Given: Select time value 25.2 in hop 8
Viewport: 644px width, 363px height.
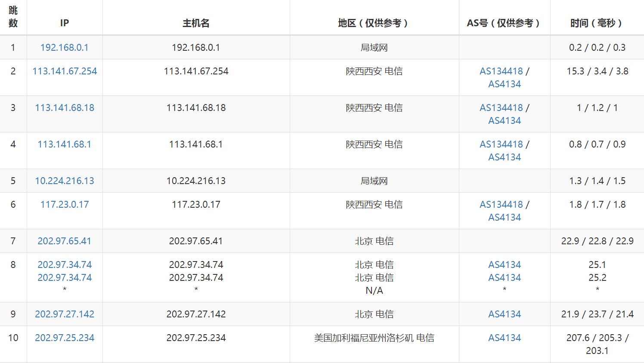Looking at the screenshot, I should pos(597,277).
